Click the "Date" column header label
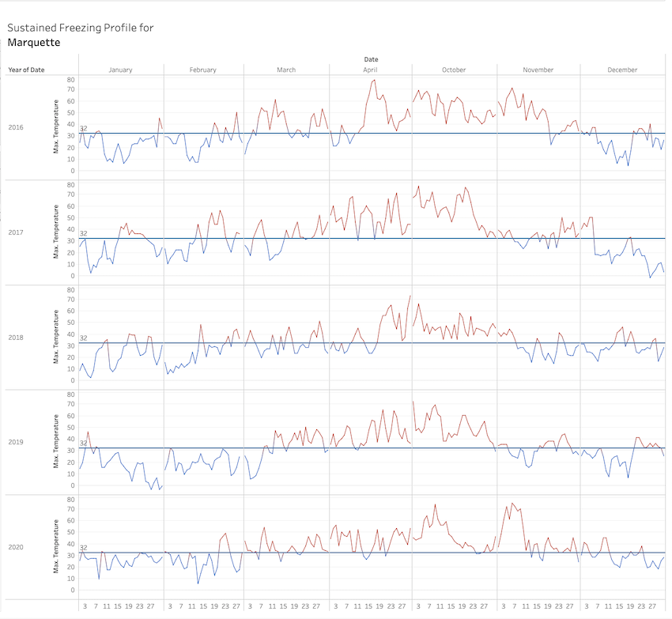This screenshot has width=672, height=619. tap(371, 59)
